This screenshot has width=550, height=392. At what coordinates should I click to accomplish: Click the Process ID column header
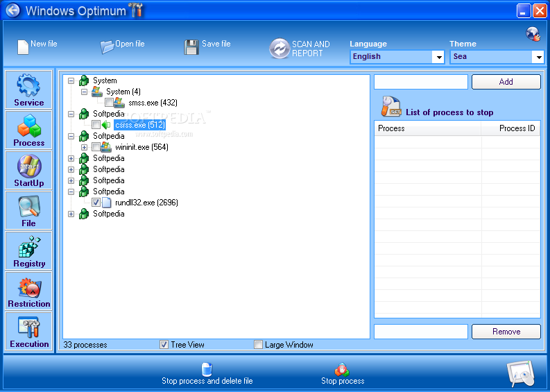(x=510, y=128)
